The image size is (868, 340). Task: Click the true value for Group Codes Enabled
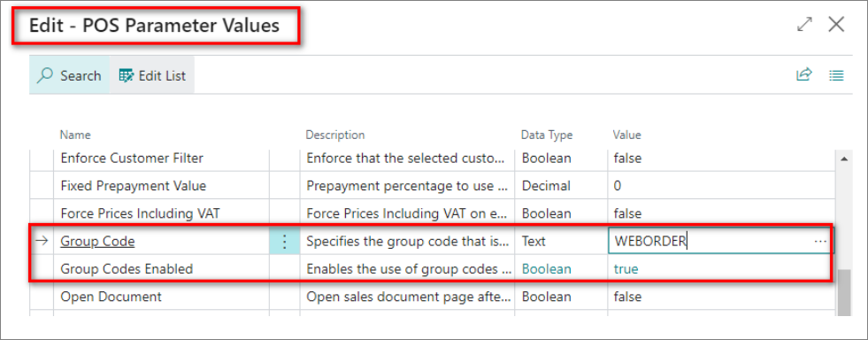pyautogui.click(x=626, y=269)
